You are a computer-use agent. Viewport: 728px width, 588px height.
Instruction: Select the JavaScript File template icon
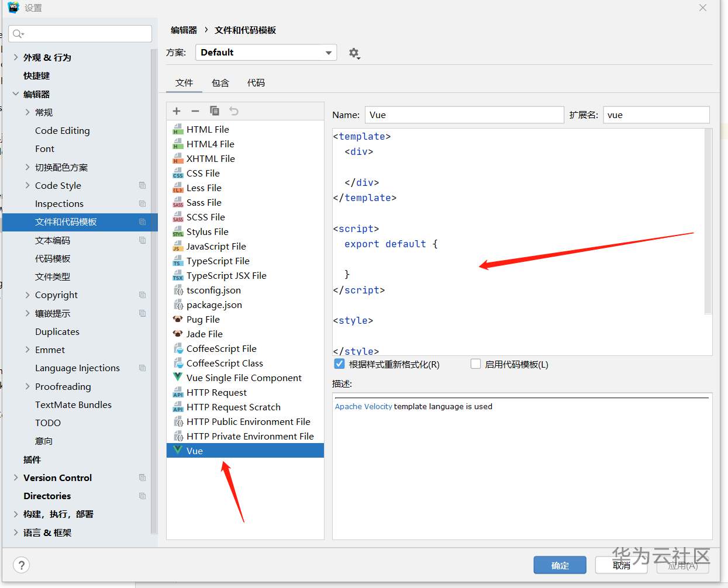click(x=178, y=246)
